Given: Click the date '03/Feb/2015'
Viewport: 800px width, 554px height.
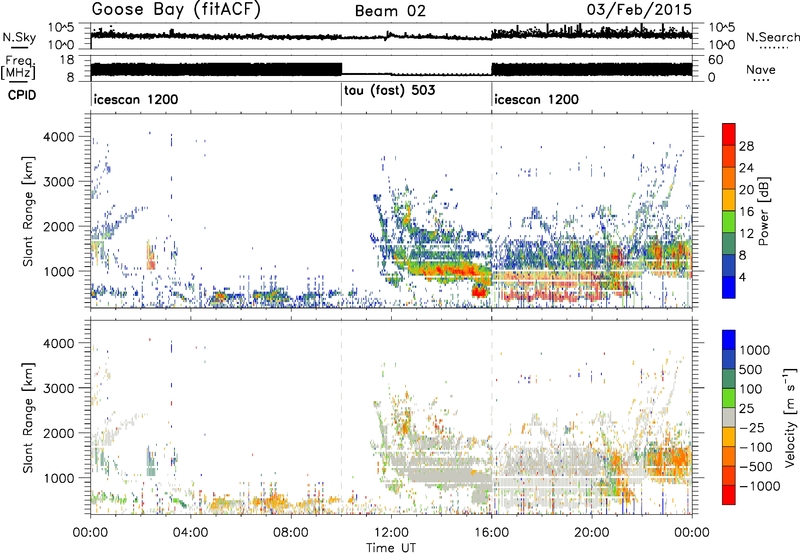Looking at the screenshot, I should point(639,10).
